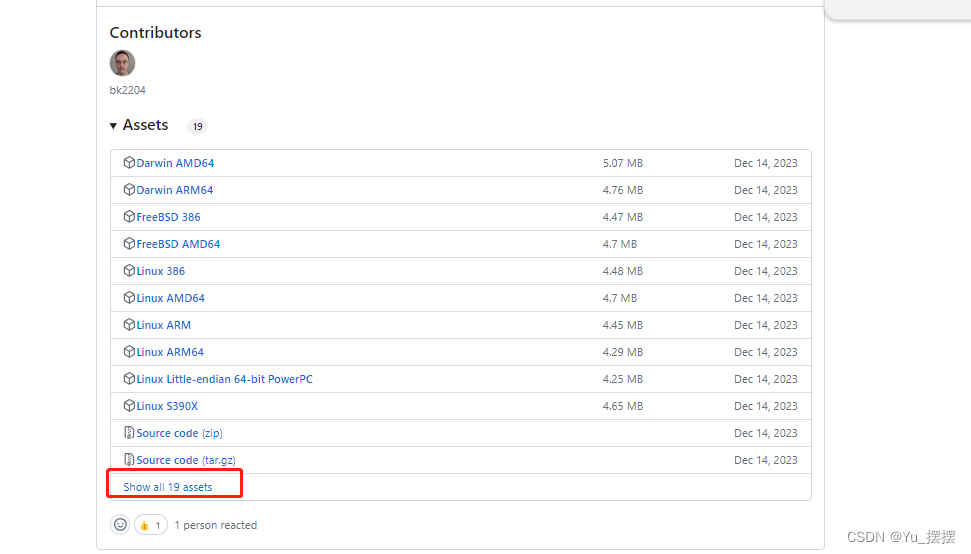Click the 4.25 MB size value
Viewport: 971px width, 554px height.
[623, 379]
